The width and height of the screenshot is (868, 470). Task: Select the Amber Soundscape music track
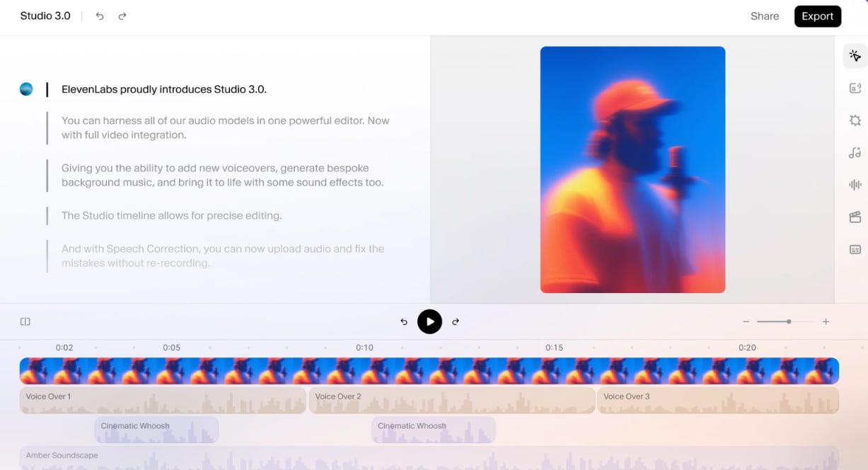coord(429,458)
